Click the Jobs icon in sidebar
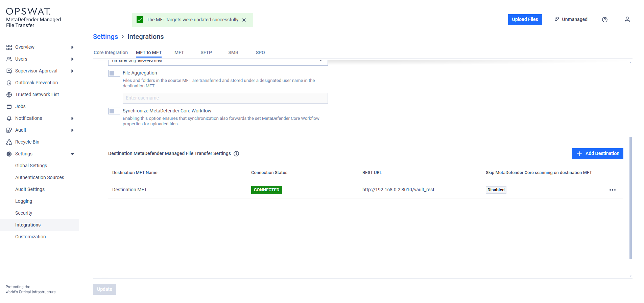644x303 pixels. [x=9, y=107]
